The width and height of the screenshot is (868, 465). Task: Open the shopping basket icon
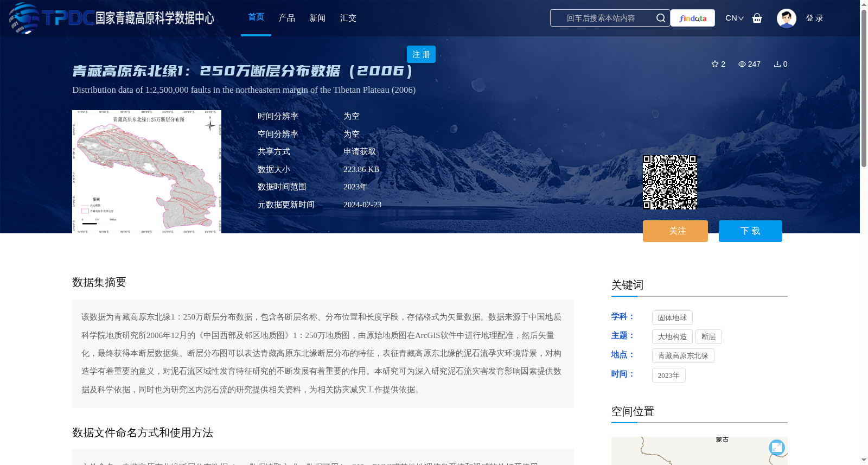click(757, 18)
